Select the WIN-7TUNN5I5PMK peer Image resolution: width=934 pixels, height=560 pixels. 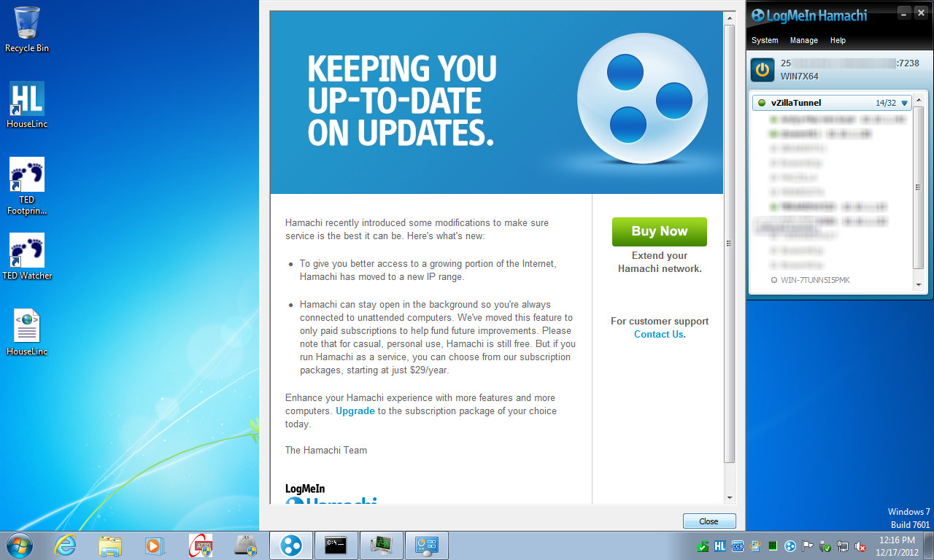tap(815, 280)
